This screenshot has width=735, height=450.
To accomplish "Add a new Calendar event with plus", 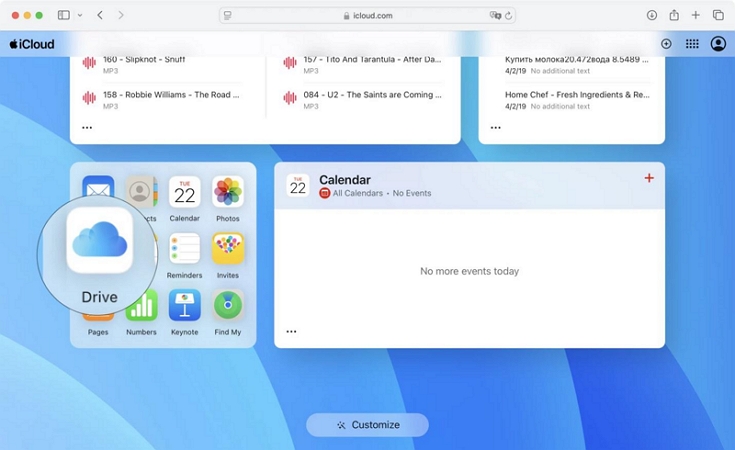I will click(x=649, y=178).
